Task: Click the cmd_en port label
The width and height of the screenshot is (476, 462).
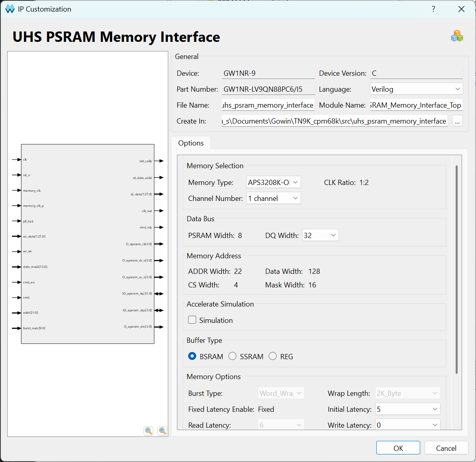Action: click(x=29, y=282)
